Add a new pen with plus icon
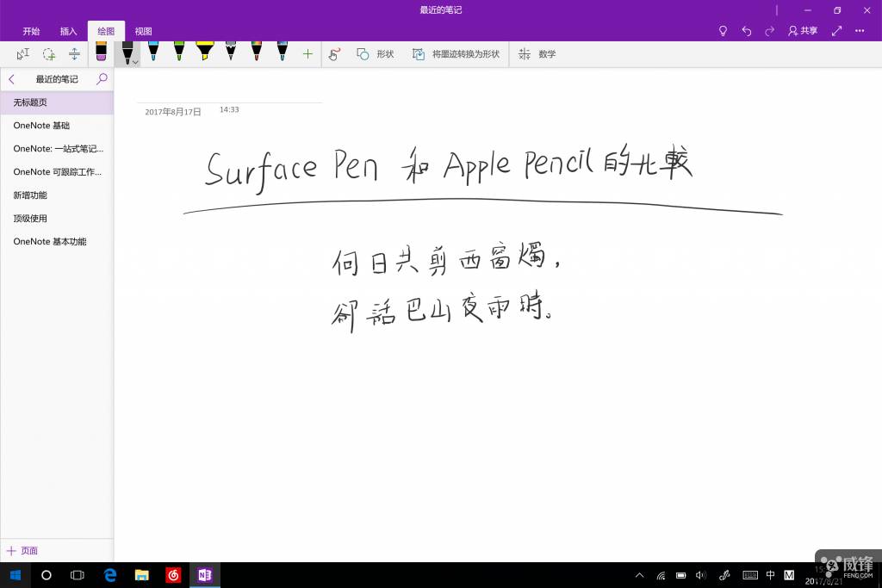The width and height of the screenshot is (882, 588). (307, 54)
